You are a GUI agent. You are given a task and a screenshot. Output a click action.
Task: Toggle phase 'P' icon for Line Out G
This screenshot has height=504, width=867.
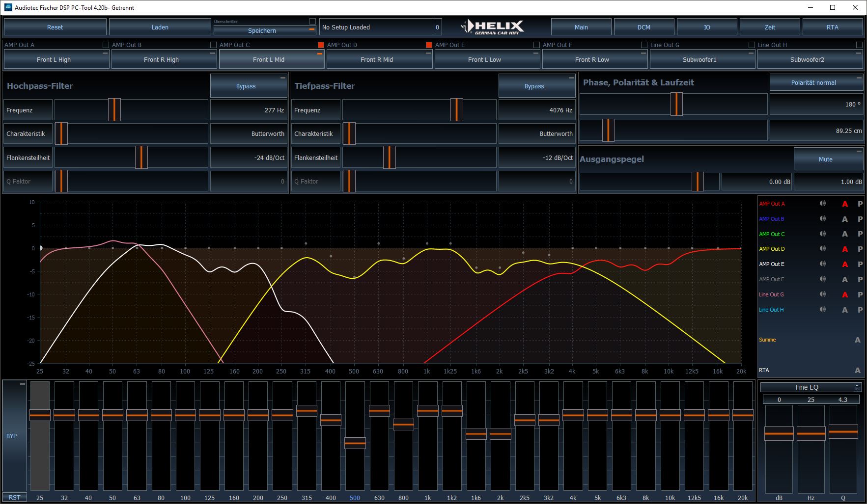860,295
